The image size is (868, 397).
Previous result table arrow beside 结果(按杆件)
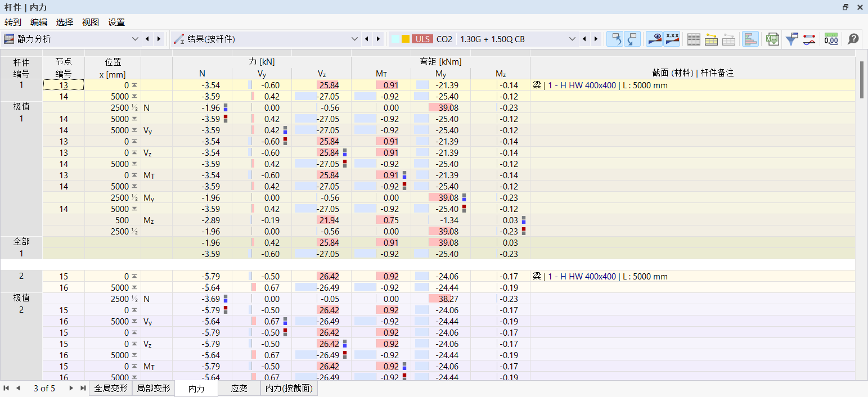(367, 39)
